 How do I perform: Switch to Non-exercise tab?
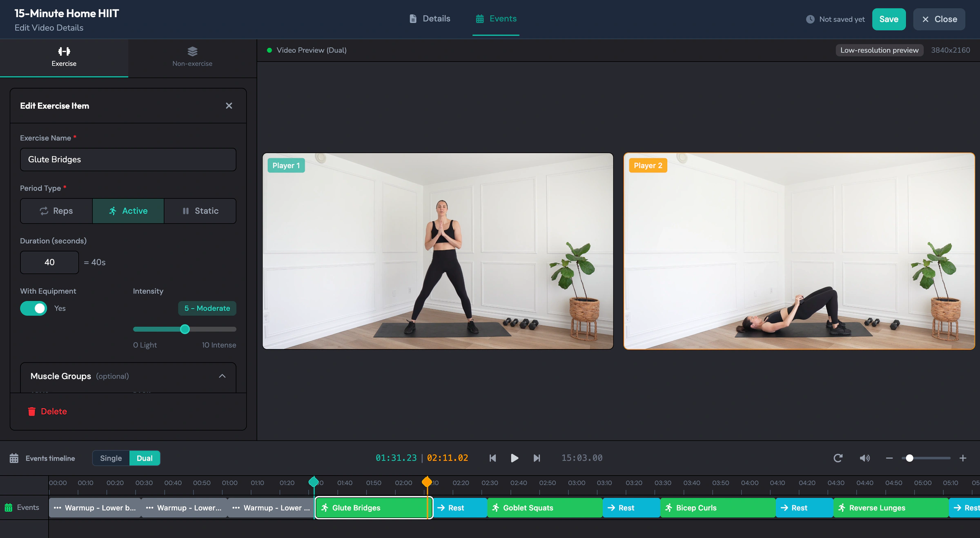point(192,58)
